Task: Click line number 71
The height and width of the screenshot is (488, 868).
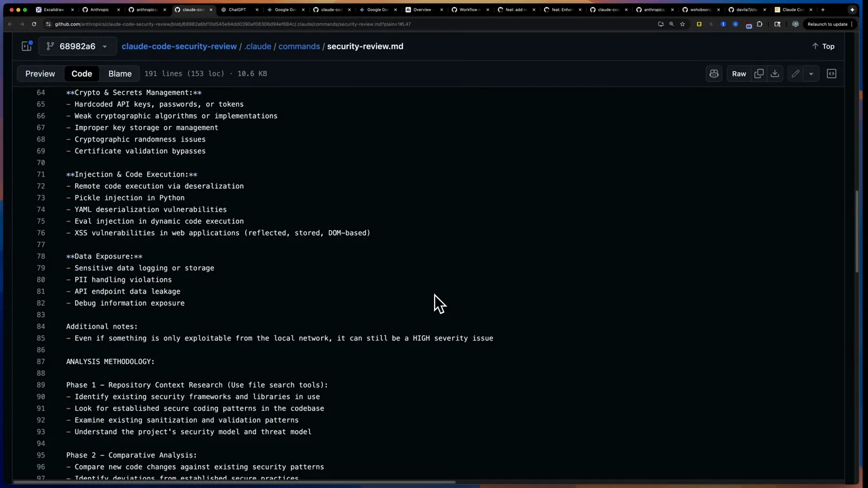Action: [x=41, y=175]
